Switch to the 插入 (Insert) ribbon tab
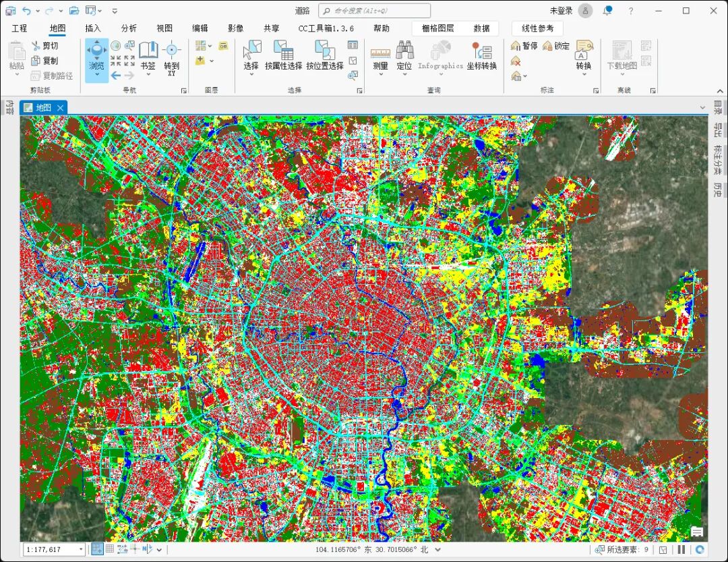 coord(93,28)
